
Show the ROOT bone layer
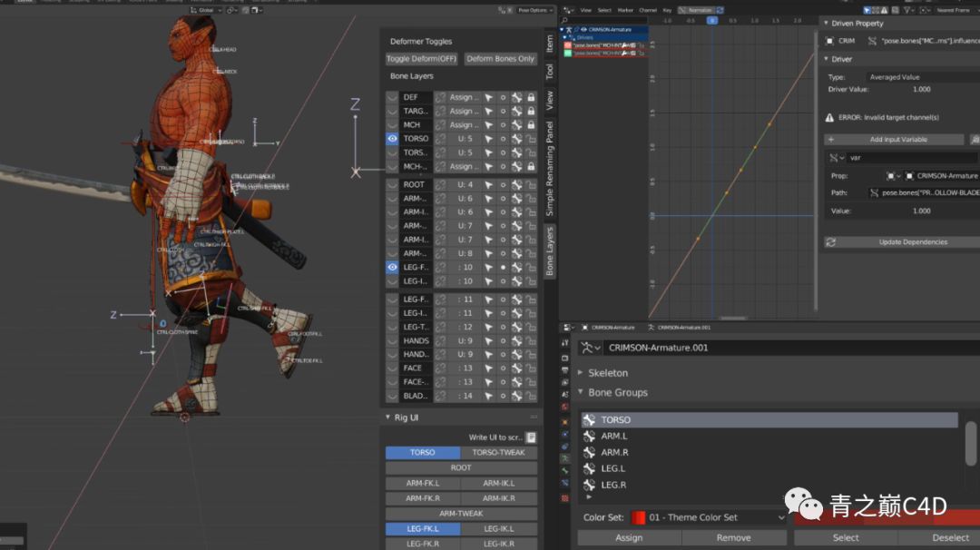tap(392, 185)
